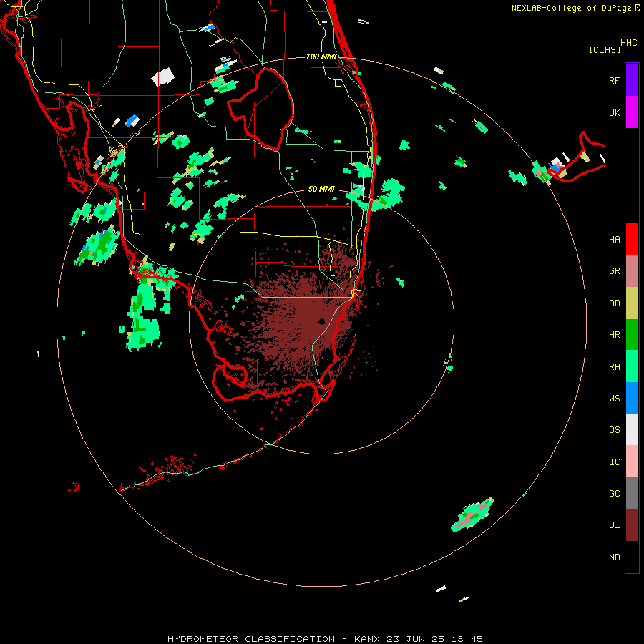Click the HYDROMETEOR CLASSIFICATION title text
The image size is (644, 644).
point(251,639)
